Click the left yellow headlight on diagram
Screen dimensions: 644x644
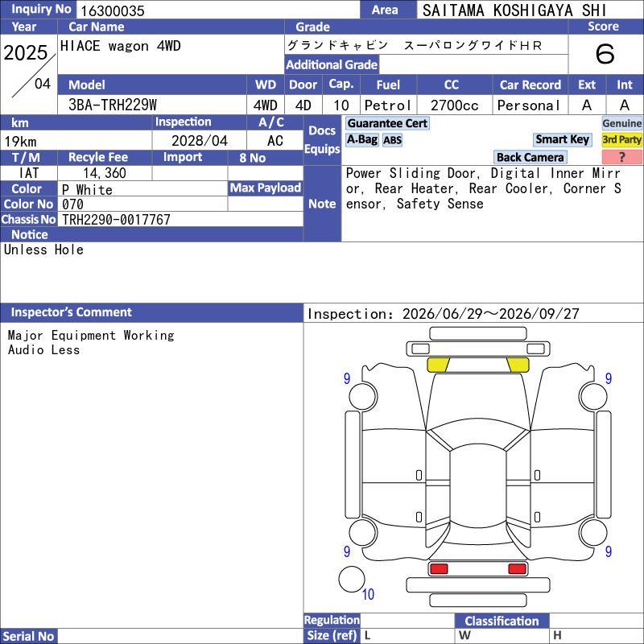[438, 365]
